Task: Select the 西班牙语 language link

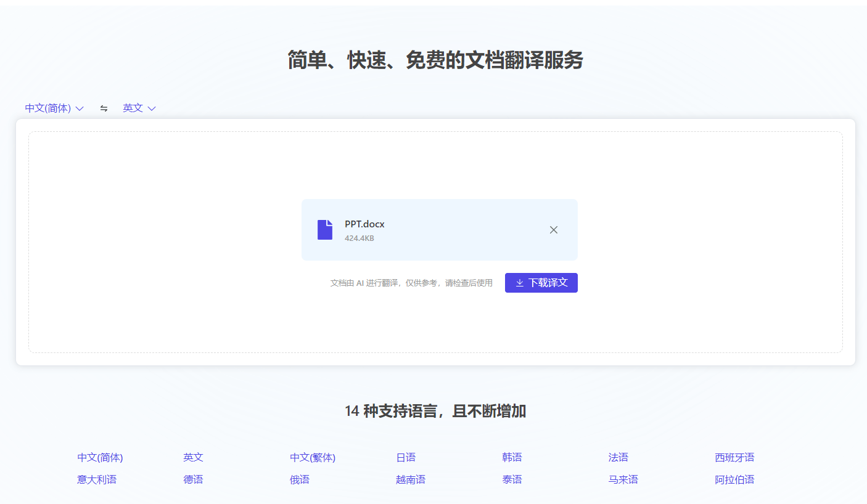Action: pos(735,457)
